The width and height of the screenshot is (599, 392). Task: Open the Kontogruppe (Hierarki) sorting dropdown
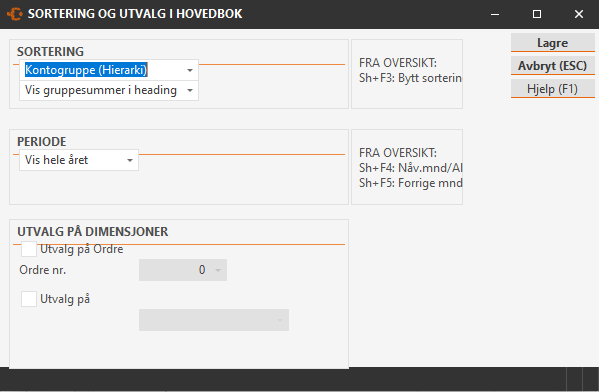[x=109, y=70]
